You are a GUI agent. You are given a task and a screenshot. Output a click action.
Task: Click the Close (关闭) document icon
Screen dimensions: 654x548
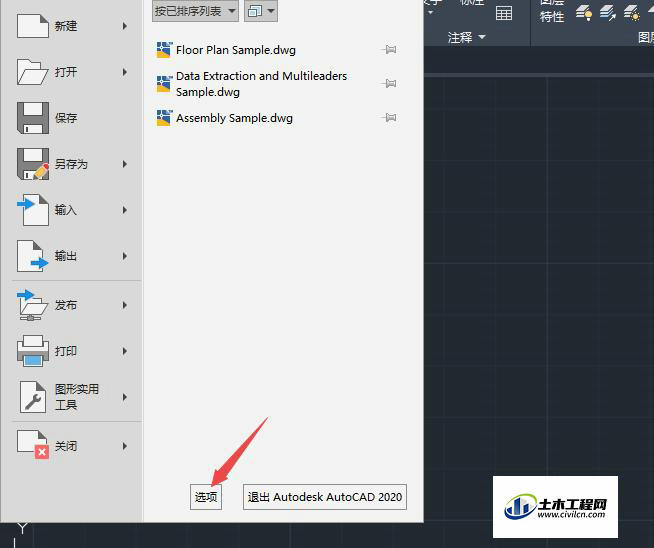point(33,445)
